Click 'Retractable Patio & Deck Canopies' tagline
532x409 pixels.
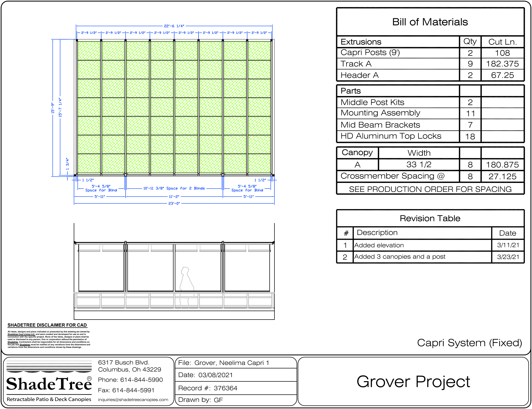point(49,400)
